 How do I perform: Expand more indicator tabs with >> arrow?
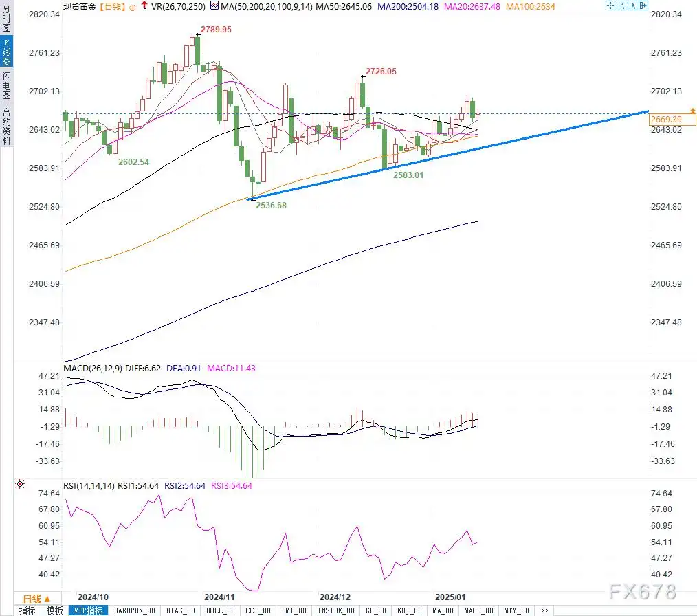pos(544,610)
